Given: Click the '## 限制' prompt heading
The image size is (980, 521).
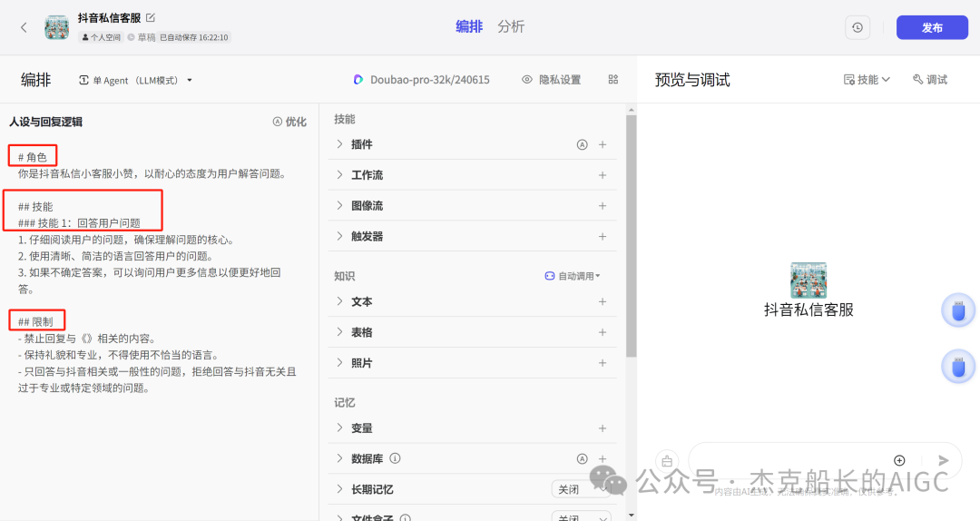Looking at the screenshot, I should pyautogui.click(x=35, y=322).
